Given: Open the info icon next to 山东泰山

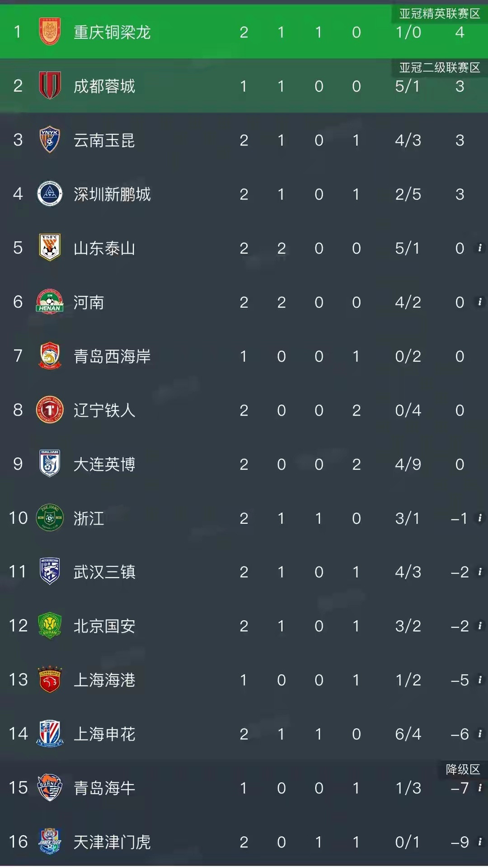Looking at the screenshot, I should (480, 248).
